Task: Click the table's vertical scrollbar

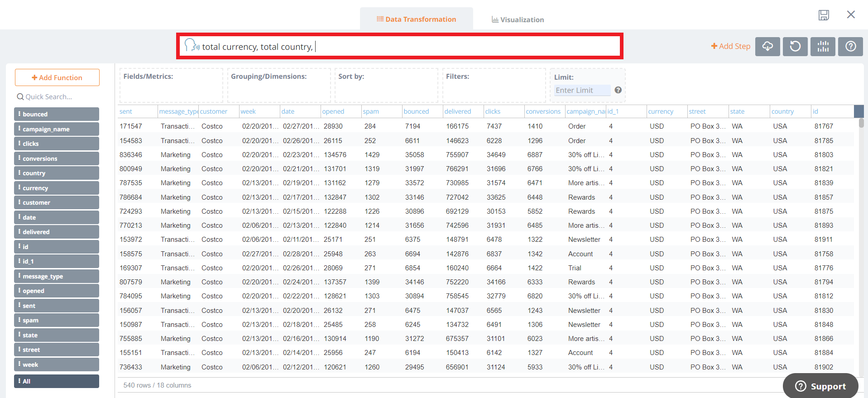Action: (861, 123)
